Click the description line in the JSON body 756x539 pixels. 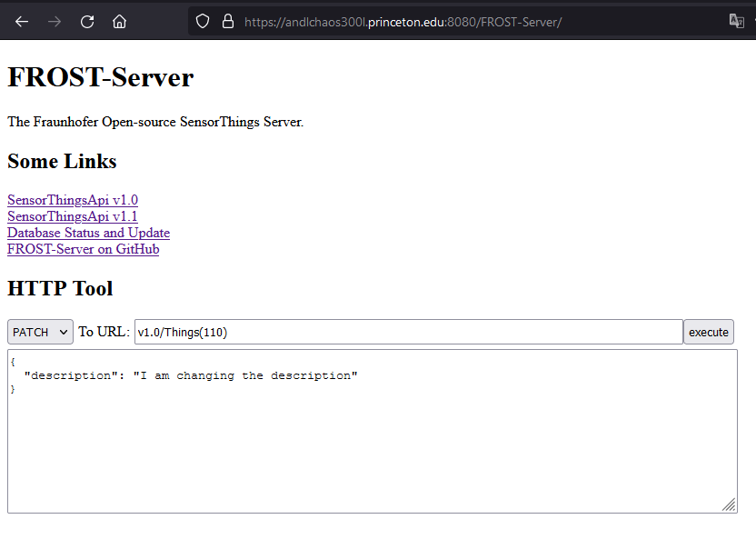tap(191, 375)
